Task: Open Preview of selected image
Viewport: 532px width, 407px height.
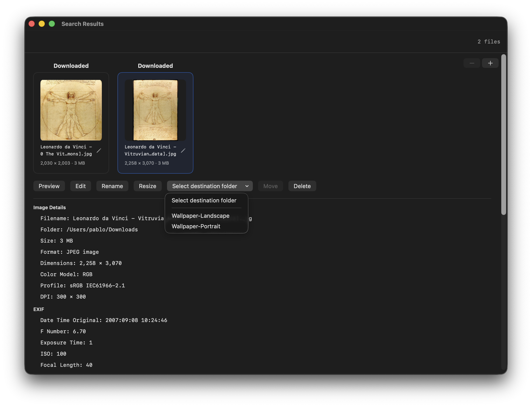Action: coord(49,186)
